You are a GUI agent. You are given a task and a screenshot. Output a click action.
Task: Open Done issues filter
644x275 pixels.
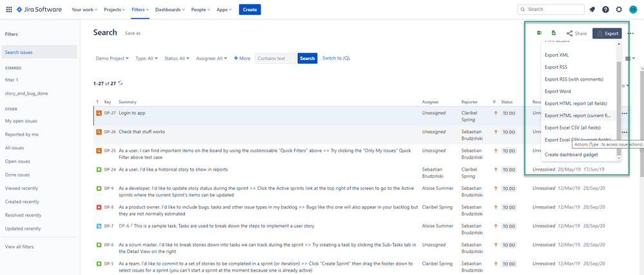(17, 175)
